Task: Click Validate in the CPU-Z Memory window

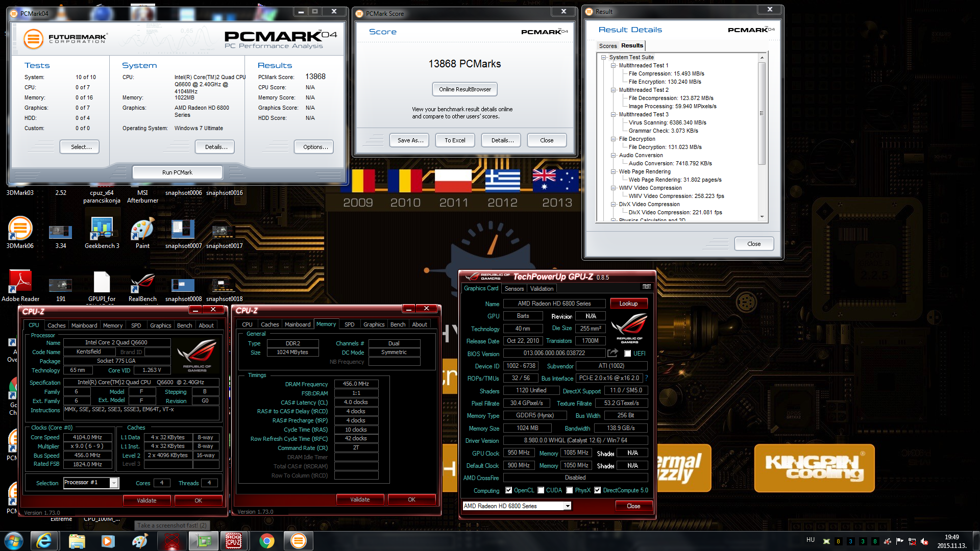Action: coord(360,499)
